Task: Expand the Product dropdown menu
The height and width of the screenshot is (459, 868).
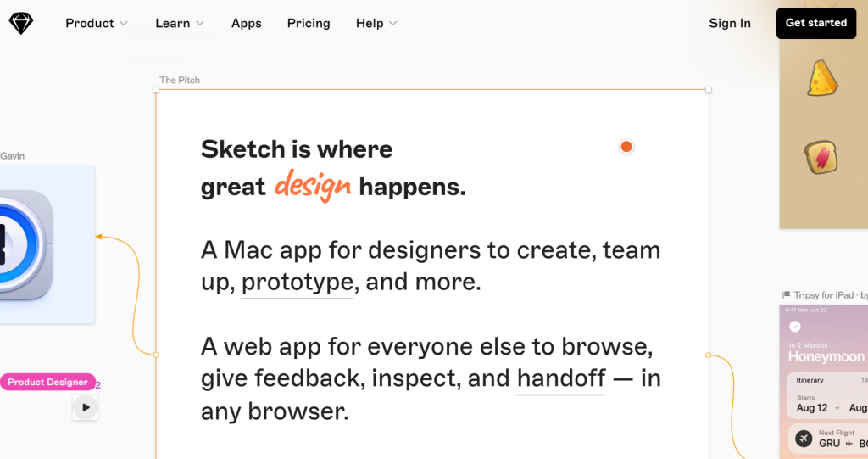Action: click(97, 24)
